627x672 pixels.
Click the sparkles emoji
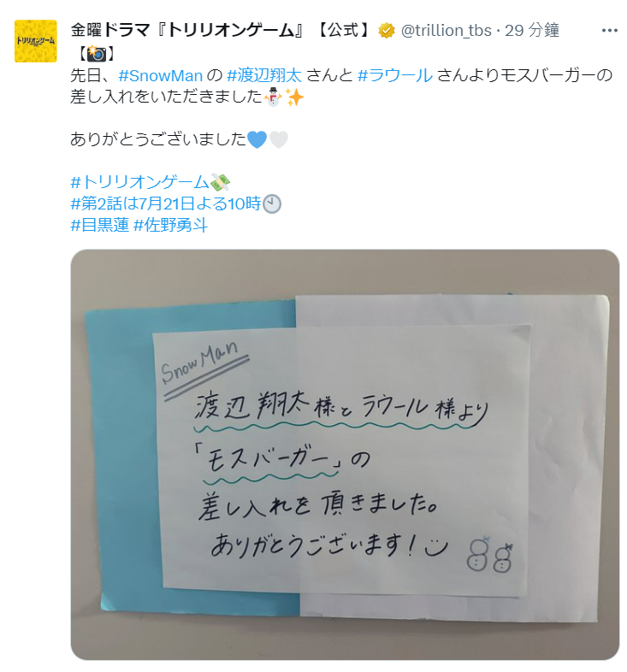294,97
